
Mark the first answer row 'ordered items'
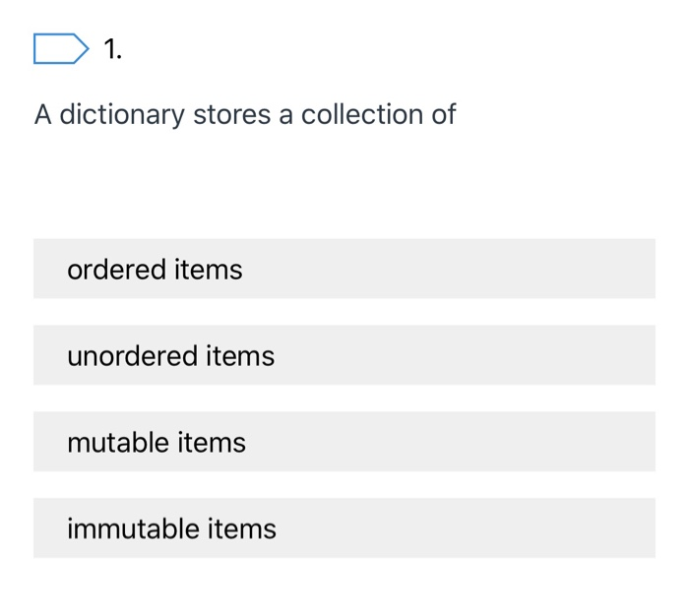click(344, 269)
